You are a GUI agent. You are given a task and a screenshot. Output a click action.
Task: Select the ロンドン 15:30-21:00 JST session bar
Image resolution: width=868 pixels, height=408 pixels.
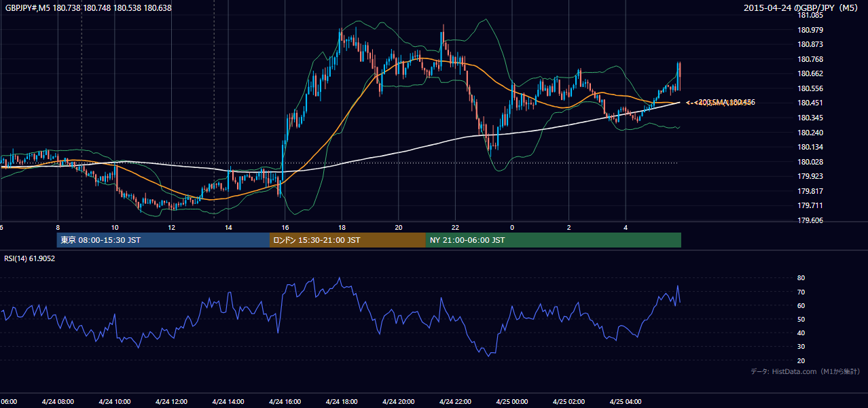pyautogui.click(x=348, y=240)
